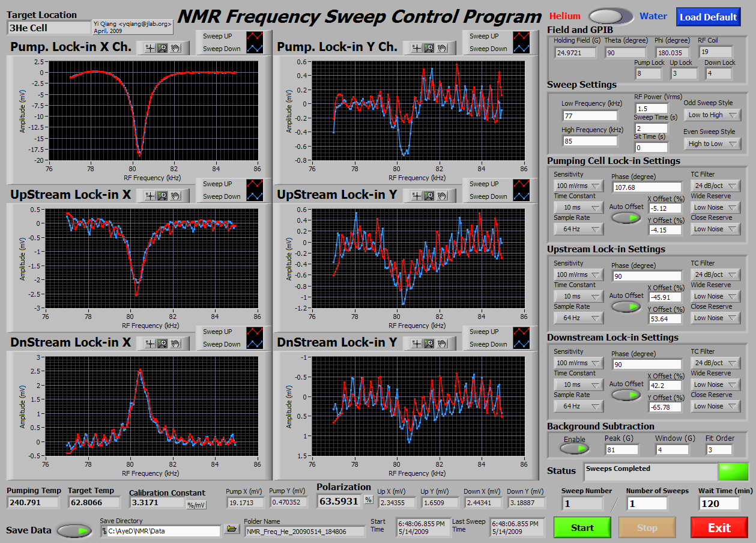The height and width of the screenshot is (543, 756).
Task: Click the path icon inside Save Directory field
Action: (104, 531)
